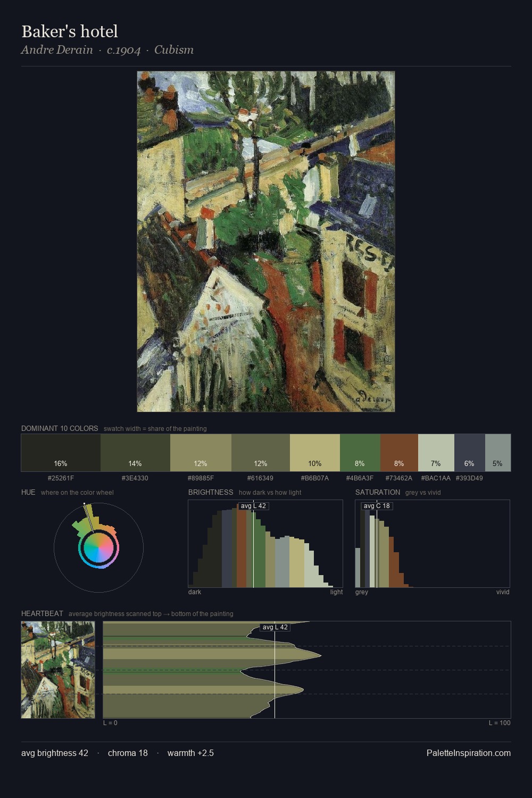Click the "warmth +2.5" footer stat
Viewport: 532px width, 798px height.
pyautogui.click(x=190, y=753)
